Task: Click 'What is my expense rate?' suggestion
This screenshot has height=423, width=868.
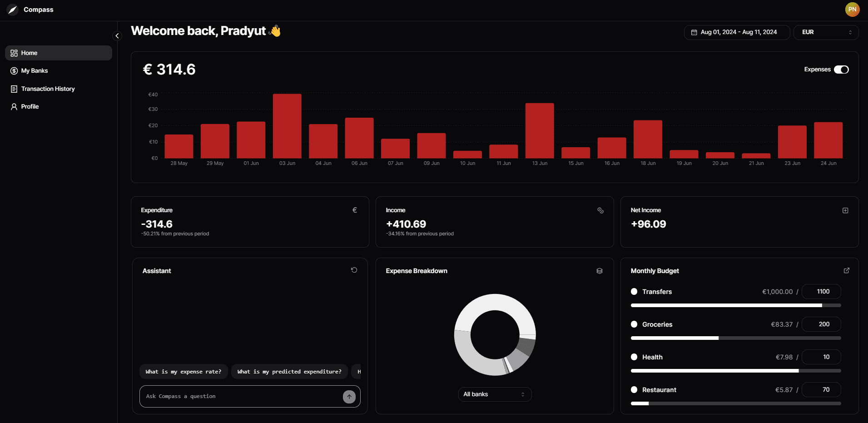Action: click(x=183, y=372)
